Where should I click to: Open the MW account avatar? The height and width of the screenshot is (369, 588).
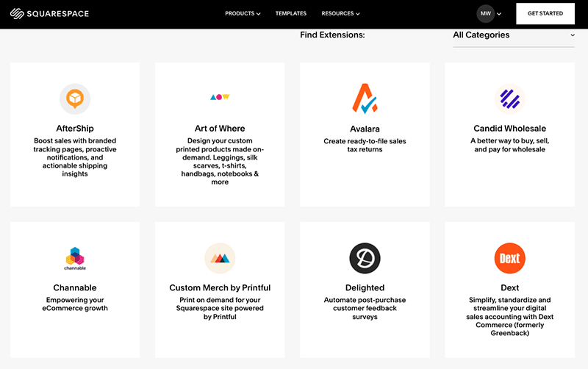click(x=486, y=13)
